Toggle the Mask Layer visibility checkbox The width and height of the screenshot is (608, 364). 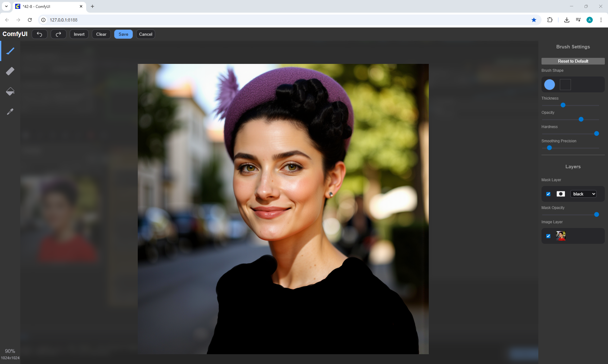548,194
